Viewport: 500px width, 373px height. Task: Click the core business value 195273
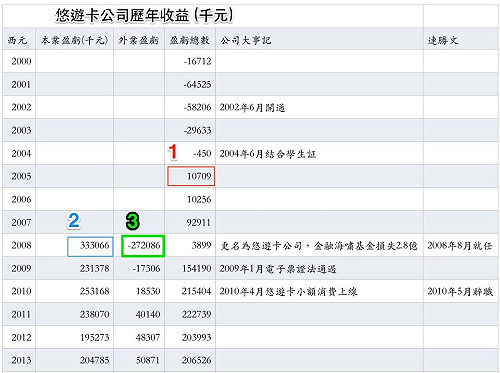95,337
